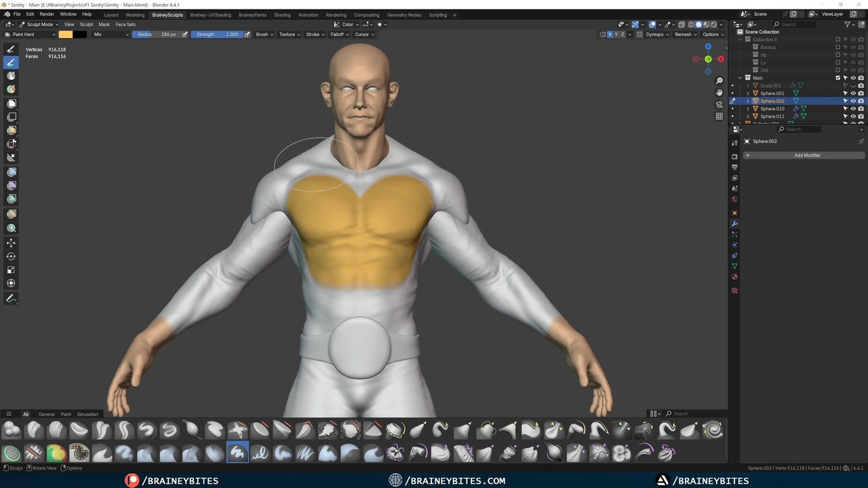868x488 pixels.
Task: Open the Sculpt Mode dropdown
Action: tap(39, 24)
